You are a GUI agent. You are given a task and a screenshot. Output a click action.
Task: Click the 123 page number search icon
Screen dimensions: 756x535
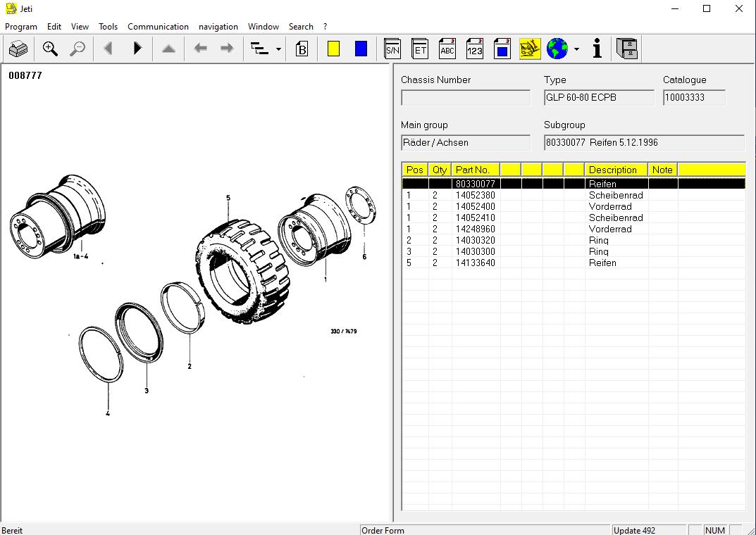coord(475,49)
